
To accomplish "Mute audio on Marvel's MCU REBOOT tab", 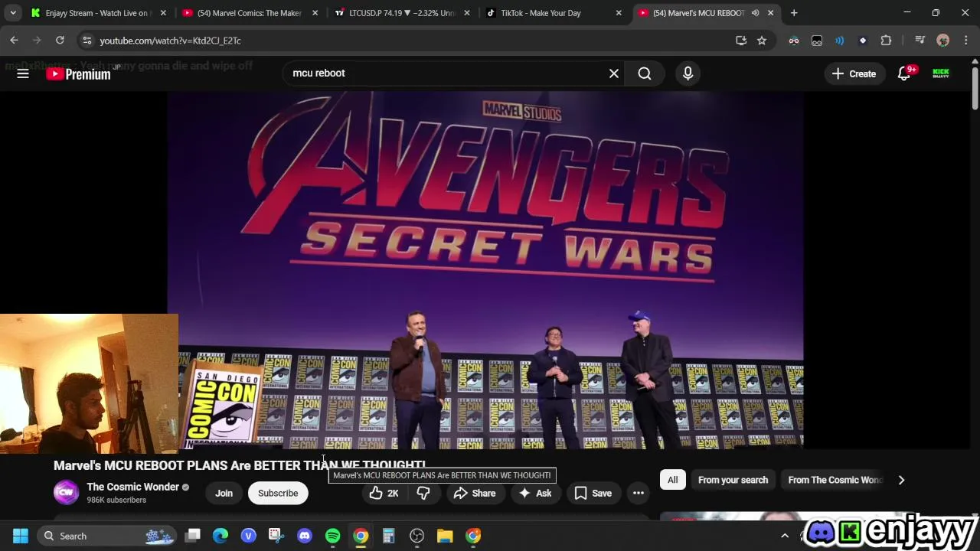I will [x=756, y=13].
